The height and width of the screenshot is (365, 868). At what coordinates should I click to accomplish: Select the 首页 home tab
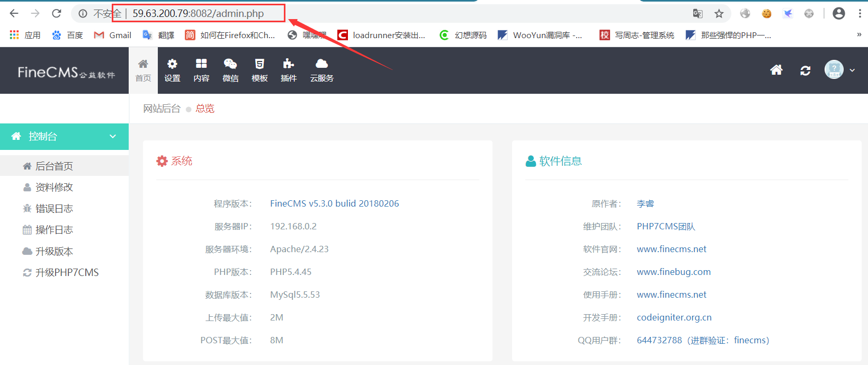point(143,70)
